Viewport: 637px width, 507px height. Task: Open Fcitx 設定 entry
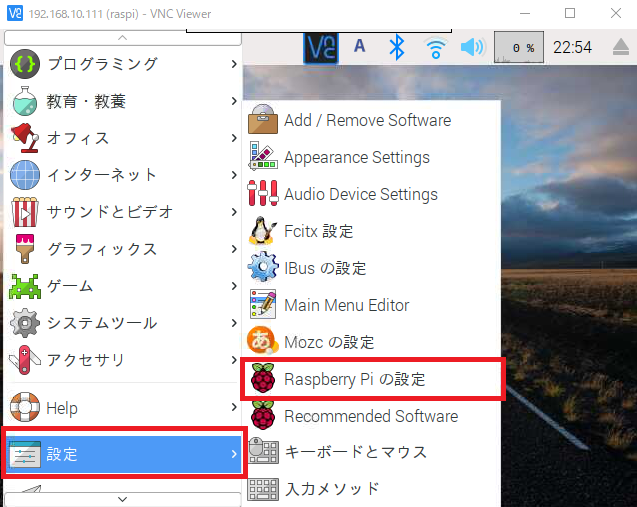click(x=372, y=231)
